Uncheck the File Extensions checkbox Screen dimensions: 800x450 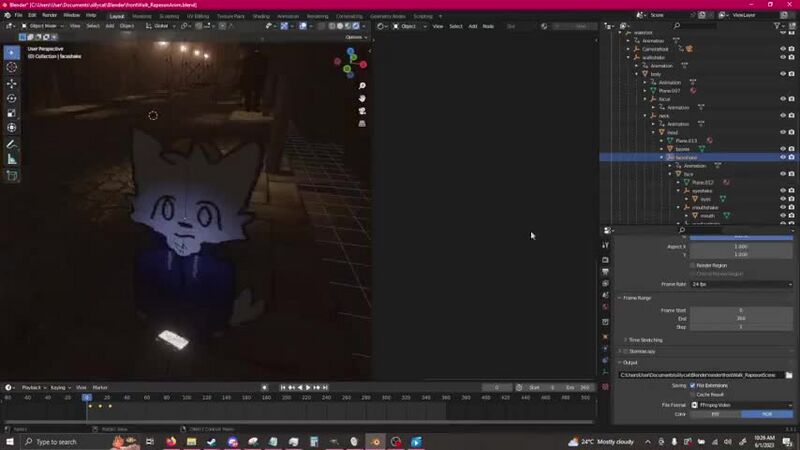click(x=692, y=385)
